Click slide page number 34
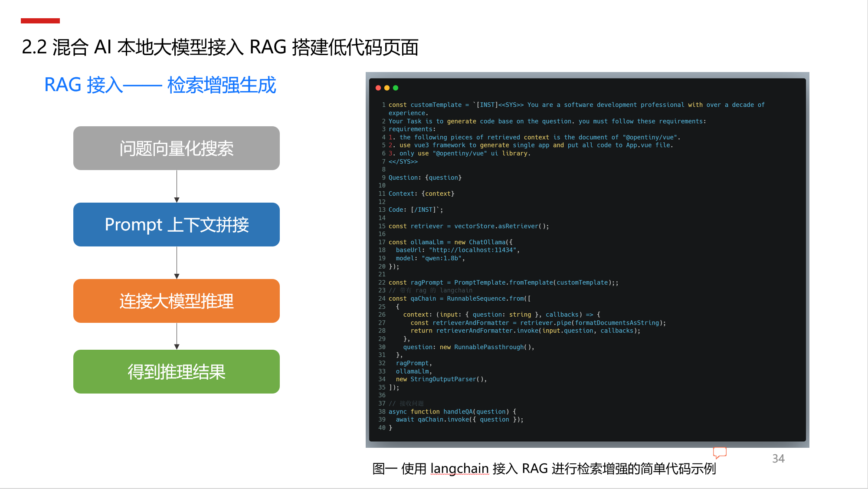The width and height of the screenshot is (868, 489). point(778,459)
